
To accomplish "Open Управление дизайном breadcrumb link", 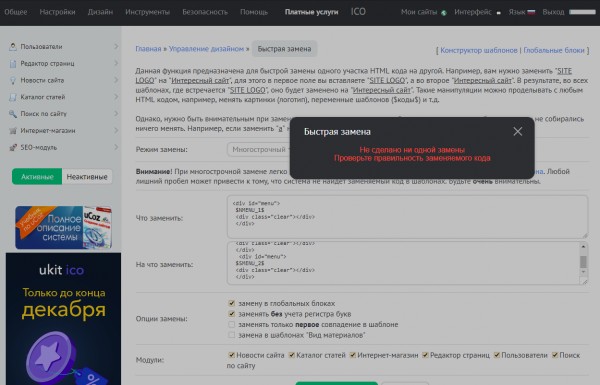I will click(x=206, y=49).
